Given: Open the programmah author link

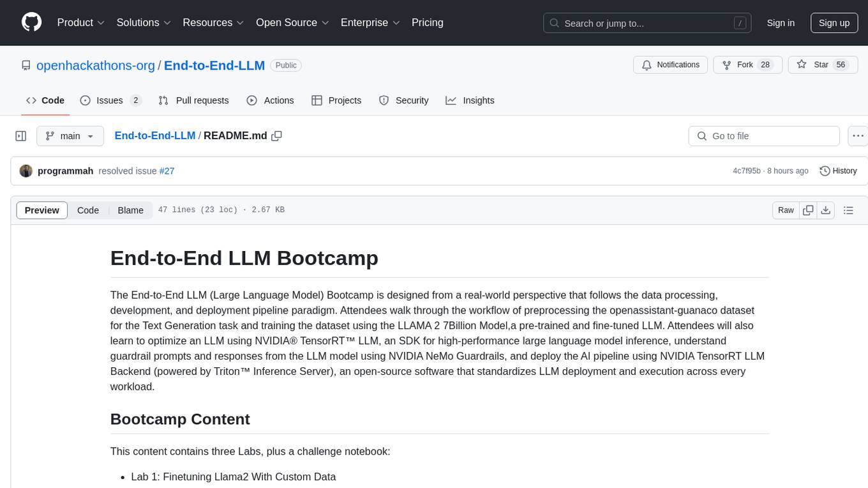Looking at the screenshot, I should 66,171.
